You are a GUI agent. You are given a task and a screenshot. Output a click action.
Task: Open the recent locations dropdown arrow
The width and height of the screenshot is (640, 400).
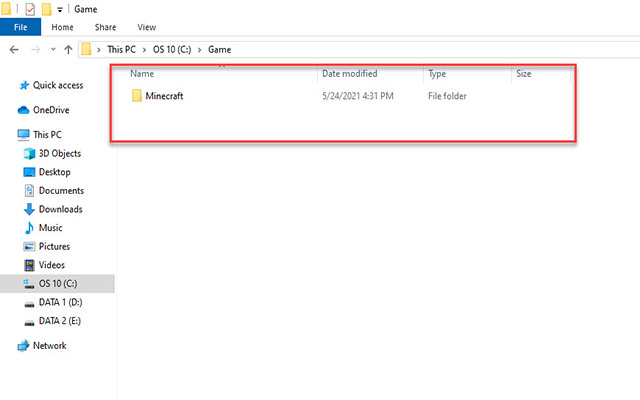pyautogui.click(x=51, y=49)
